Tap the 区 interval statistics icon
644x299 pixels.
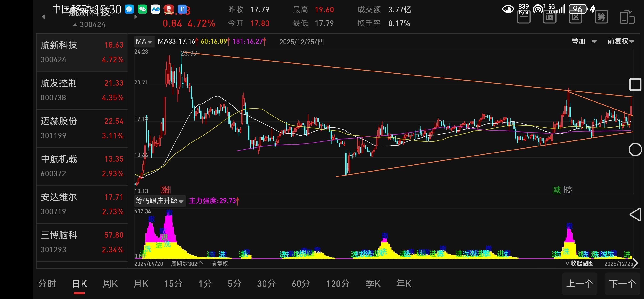coord(575,17)
